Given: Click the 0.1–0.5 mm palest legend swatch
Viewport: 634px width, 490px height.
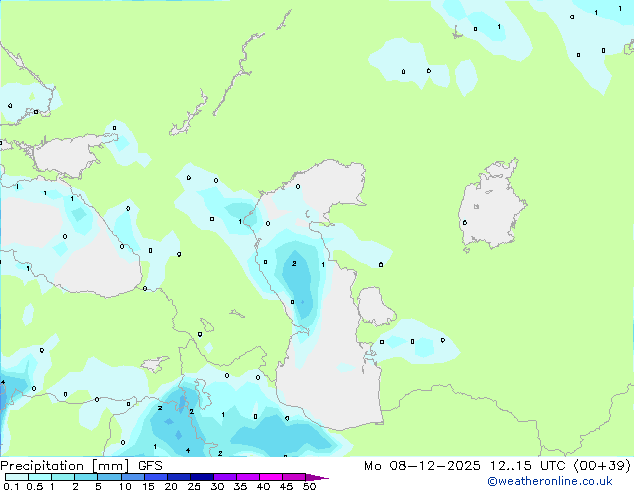Looking at the screenshot, I should (x=17, y=477).
